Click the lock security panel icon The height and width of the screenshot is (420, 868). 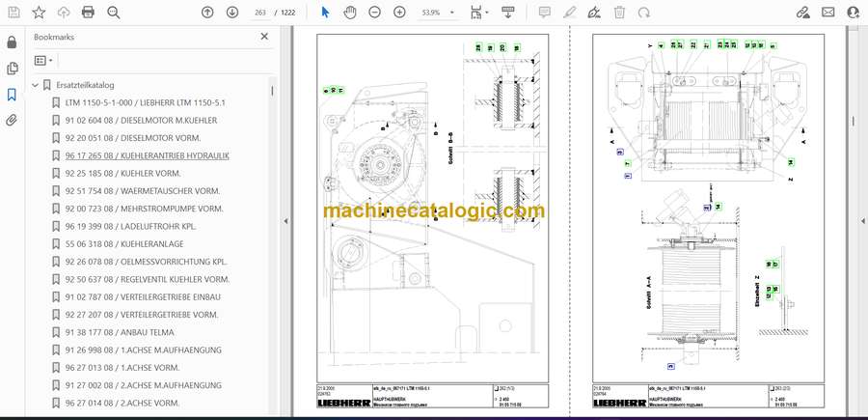pyautogui.click(x=12, y=42)
